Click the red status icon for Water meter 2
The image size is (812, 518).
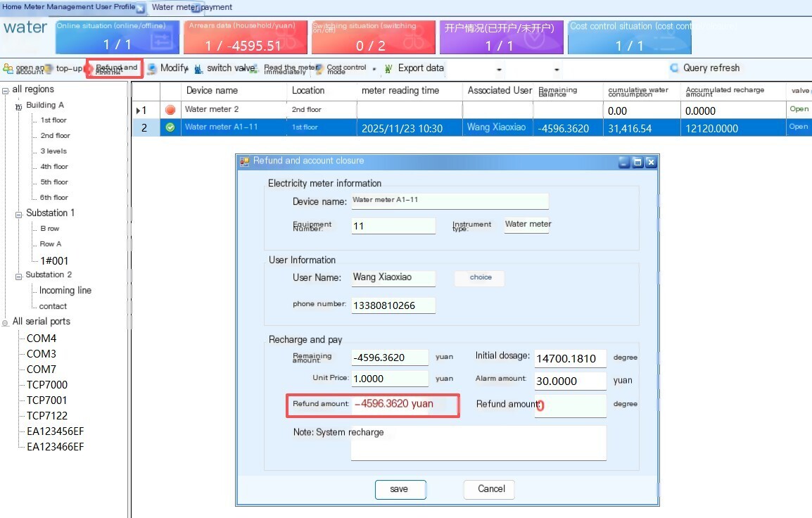coord(170,110)
